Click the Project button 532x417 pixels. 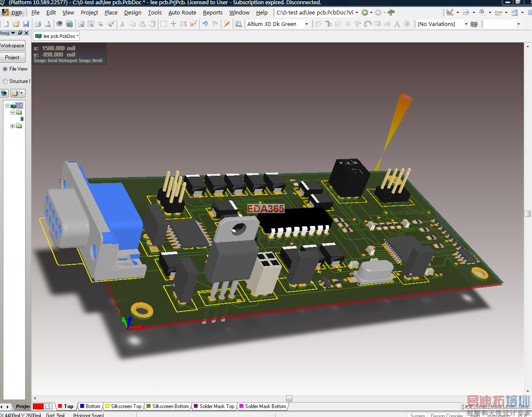coord(12,57)
